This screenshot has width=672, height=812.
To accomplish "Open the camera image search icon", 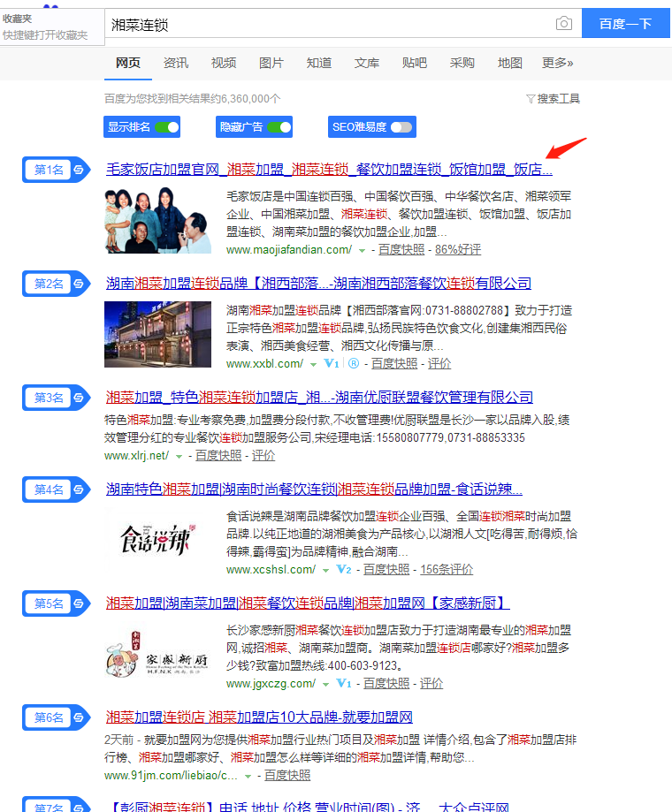I will [564, 23].
